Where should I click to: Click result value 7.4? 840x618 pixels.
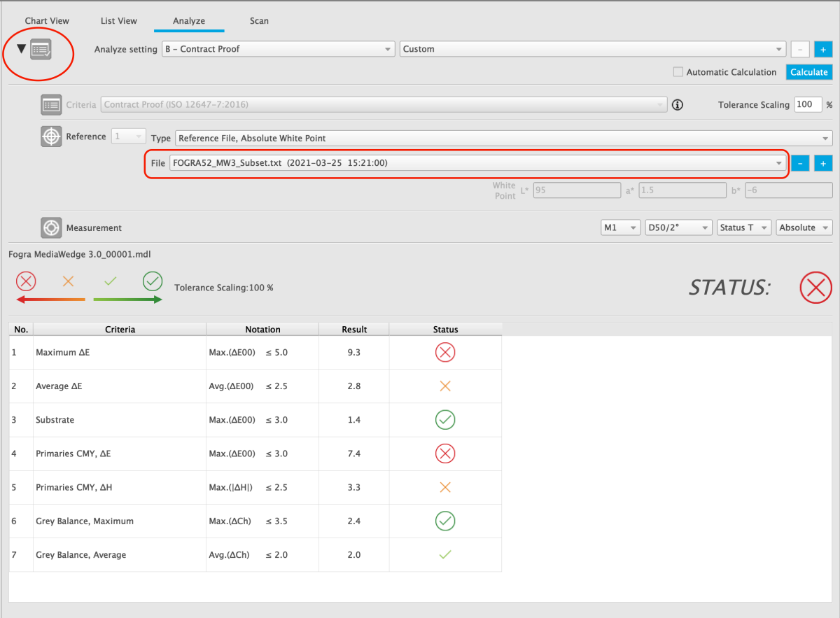coord(354,454)
